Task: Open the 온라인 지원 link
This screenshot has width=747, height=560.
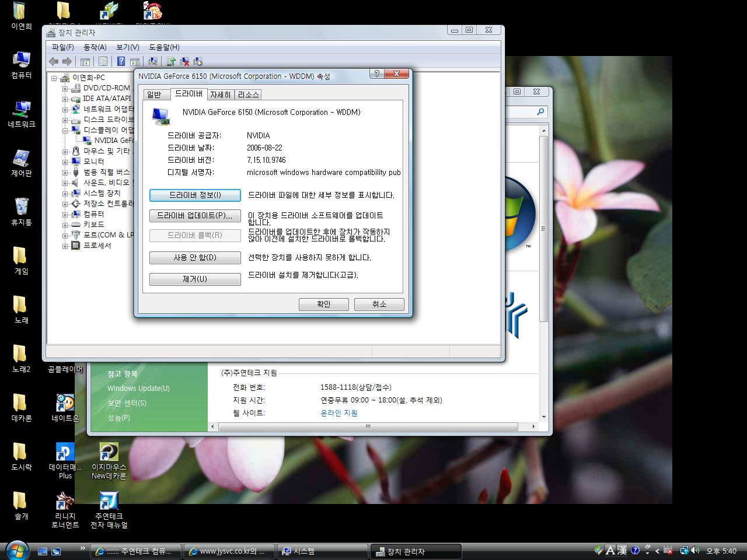Action: 338,413
